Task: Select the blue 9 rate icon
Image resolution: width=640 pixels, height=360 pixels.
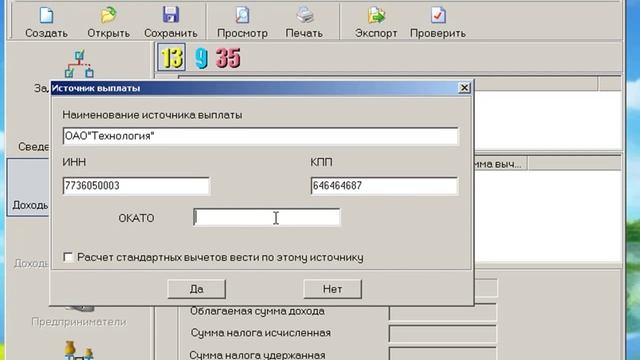Action: tap(201, 58)
